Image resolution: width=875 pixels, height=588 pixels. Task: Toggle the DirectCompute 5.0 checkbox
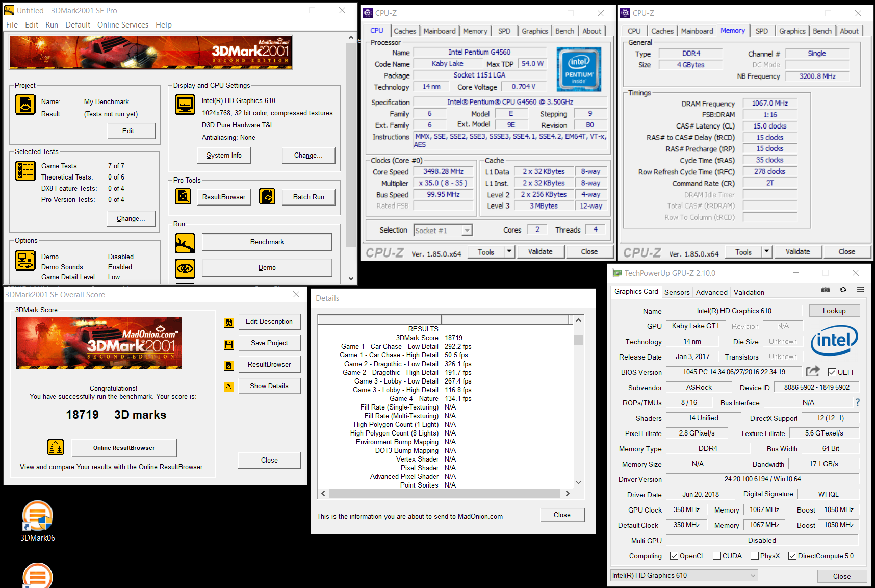point(792,556)
